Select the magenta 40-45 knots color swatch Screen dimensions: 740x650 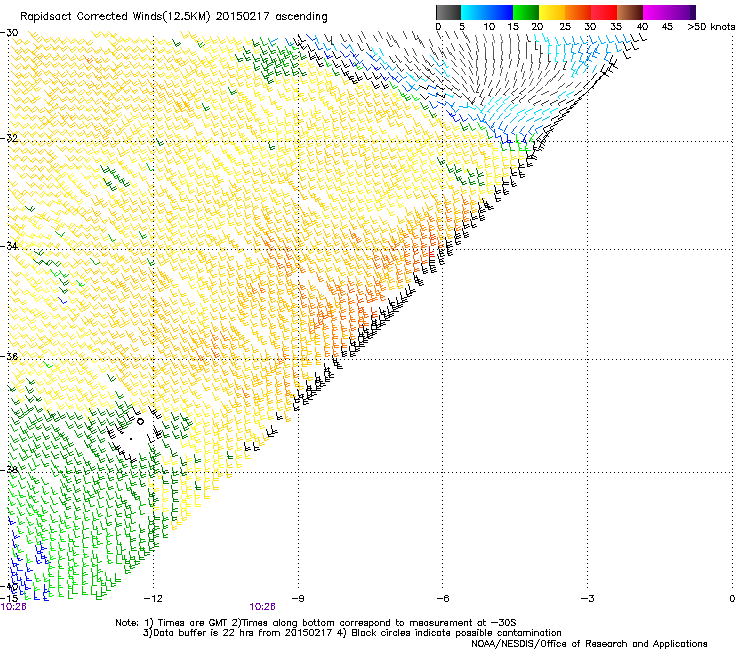pos(656,12)
